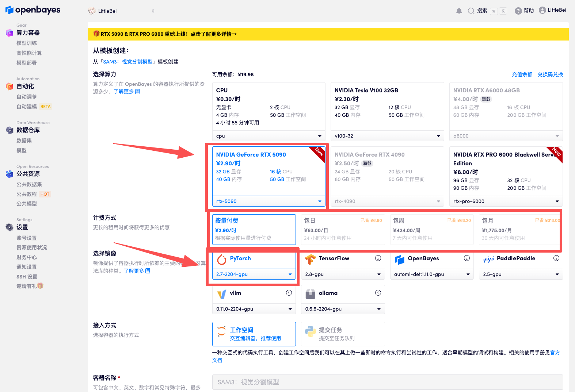575x392 pixels.
Task: Show TensorFlow image info icon
Action: [x=378, y=258]
